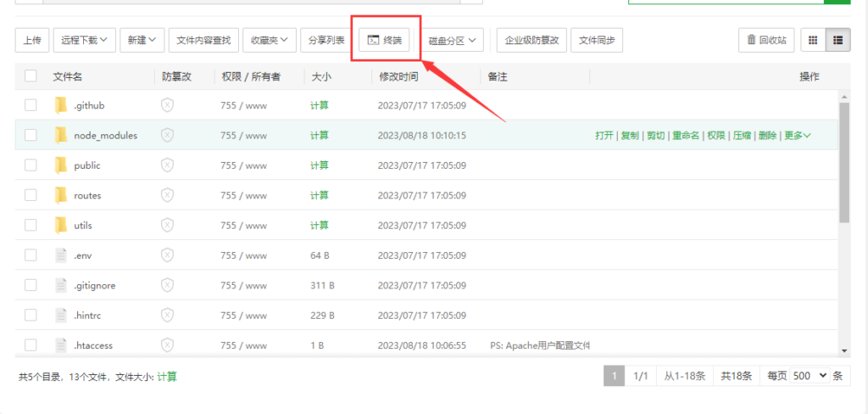This screenshot has height=414, width=868.
Task: Check the node_modules row checkbox
Action: click(x=31, y=135)
